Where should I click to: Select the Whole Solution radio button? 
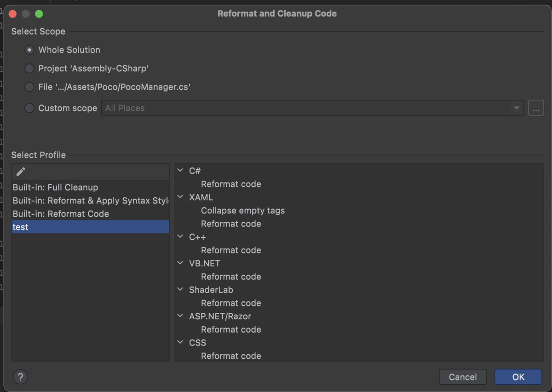click(x=29, y=50)
